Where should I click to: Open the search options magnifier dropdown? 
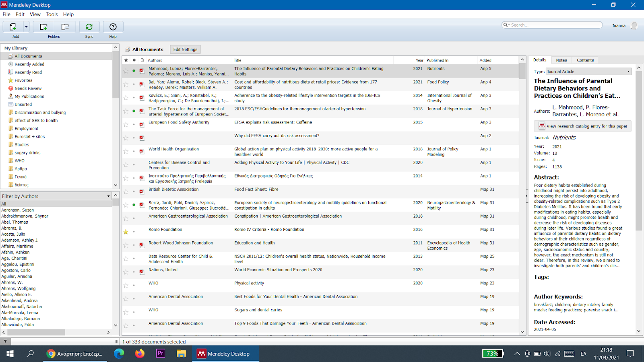pos(506,25)
